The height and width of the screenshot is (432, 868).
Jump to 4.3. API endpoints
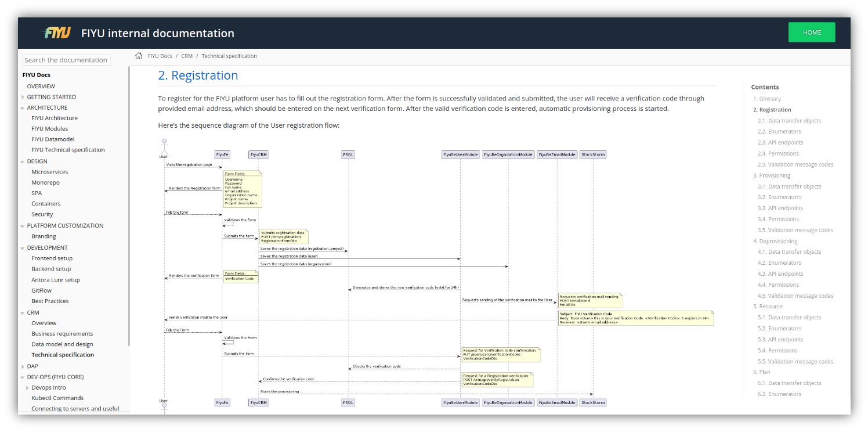pyautogui.click(x=780, y=273)
